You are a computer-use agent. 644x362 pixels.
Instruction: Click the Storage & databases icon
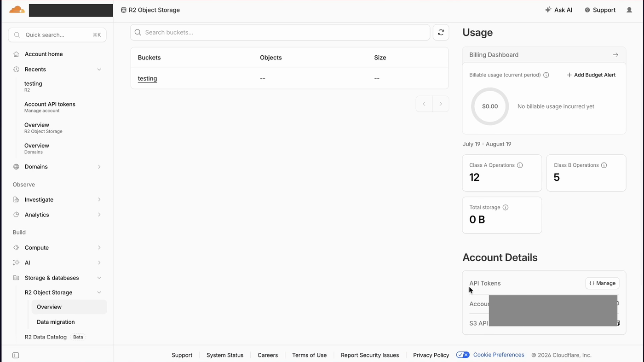click(x=16, y=278)
